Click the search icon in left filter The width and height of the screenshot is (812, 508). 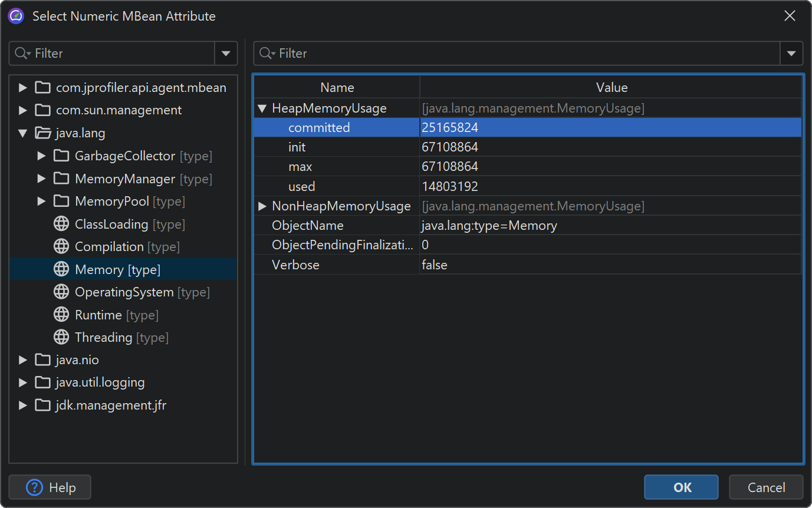point(22,53)
